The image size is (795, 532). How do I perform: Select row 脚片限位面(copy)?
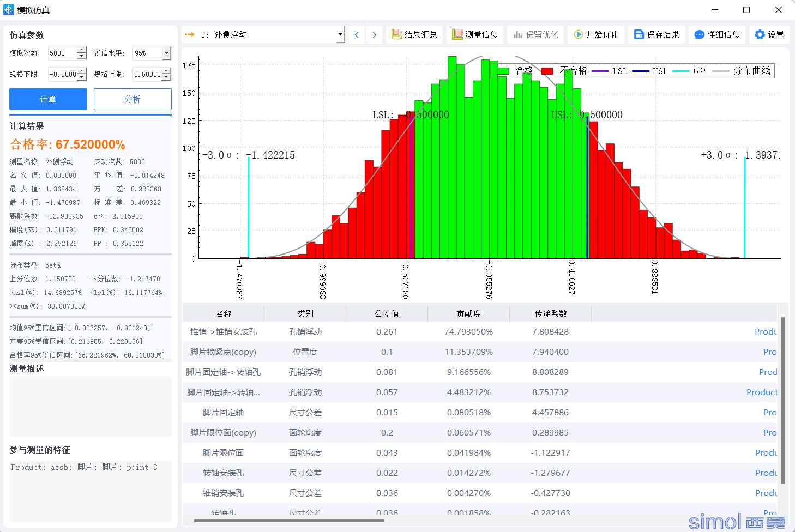[480, 432]
